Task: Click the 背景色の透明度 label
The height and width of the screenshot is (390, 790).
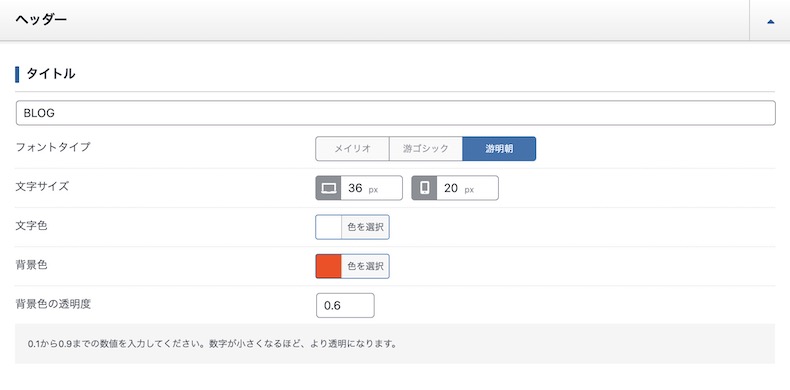Action: coord(53,304)
